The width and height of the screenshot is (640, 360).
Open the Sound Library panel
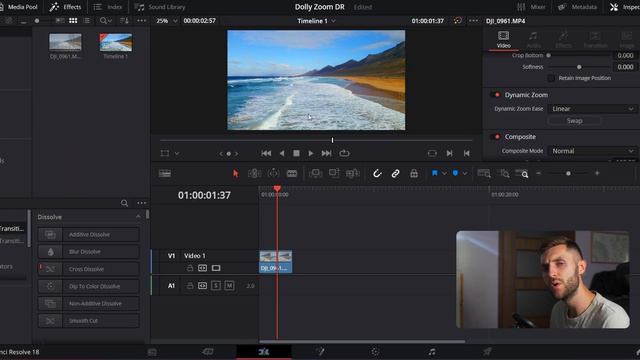pos(160,7)
